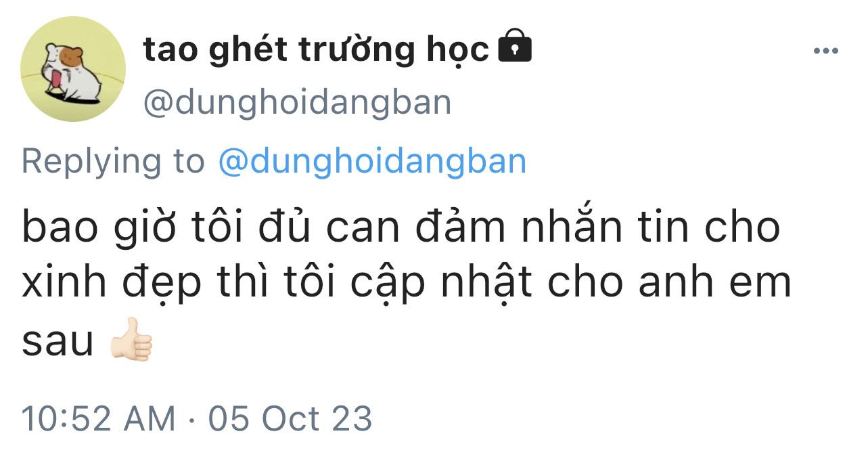Viewport: 868px width, 461px height.
Task: Click the 10:52 AM timestamp
Action: point(98,418)
